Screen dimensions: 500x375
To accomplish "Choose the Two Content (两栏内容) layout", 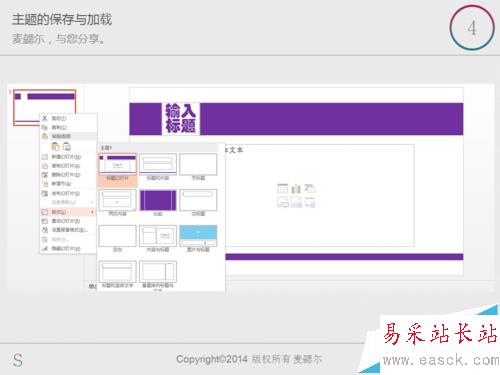I will (117, 203).
